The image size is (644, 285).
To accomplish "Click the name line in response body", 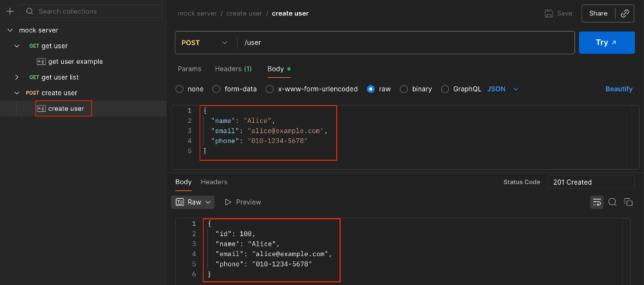I will (x=247, y=244).
